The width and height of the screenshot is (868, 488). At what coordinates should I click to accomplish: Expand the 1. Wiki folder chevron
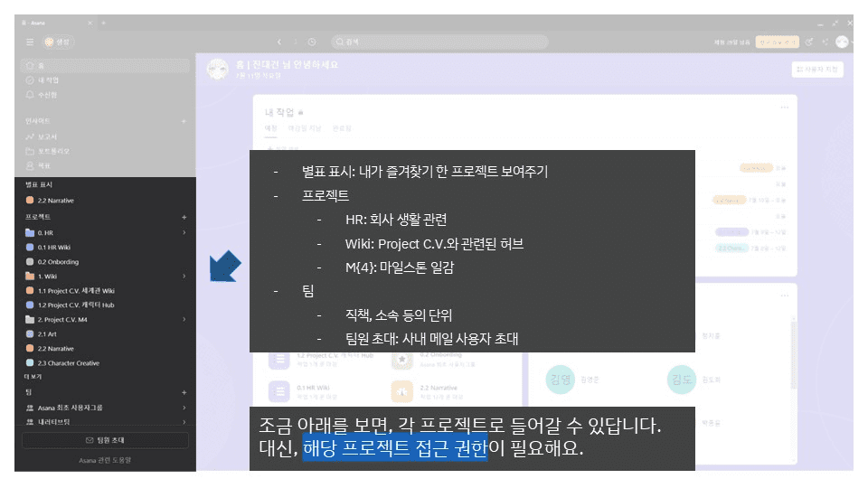pos(184,276)
